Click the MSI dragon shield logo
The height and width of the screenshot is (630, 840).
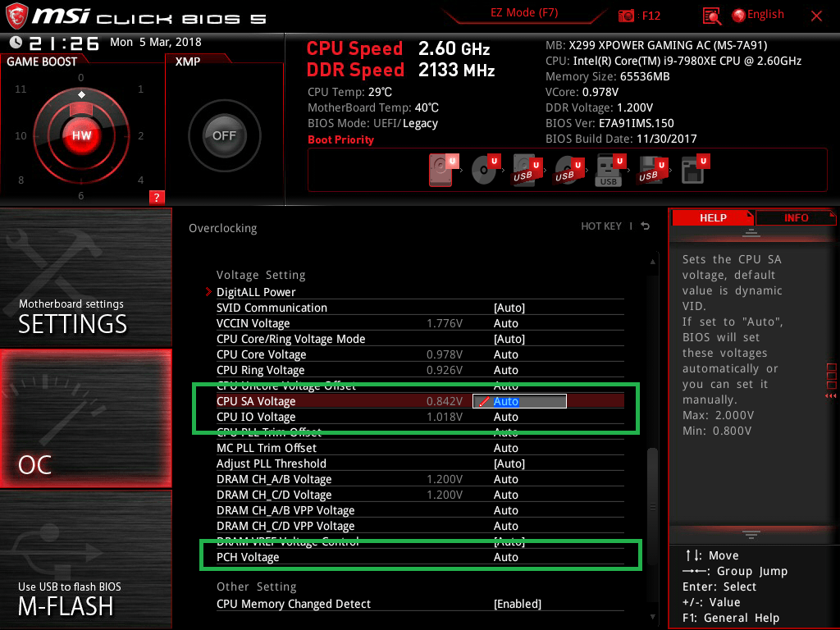point(16,16)
